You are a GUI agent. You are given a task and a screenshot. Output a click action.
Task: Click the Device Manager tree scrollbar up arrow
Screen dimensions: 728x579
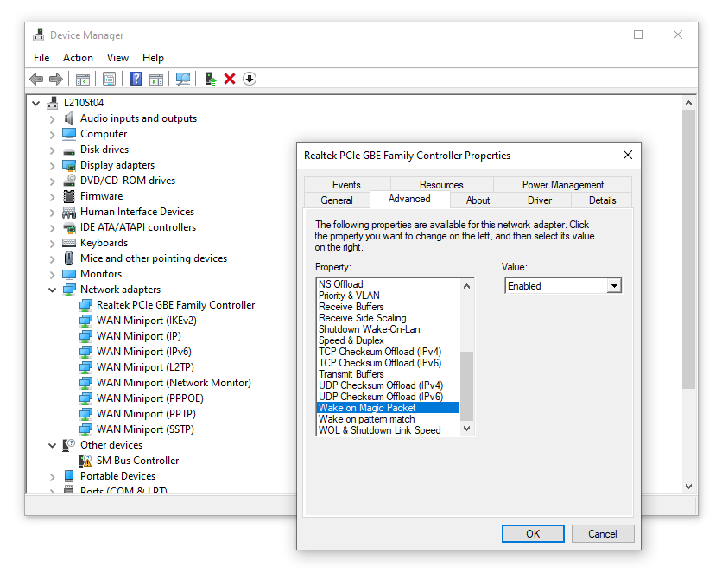tap(689, 103)
